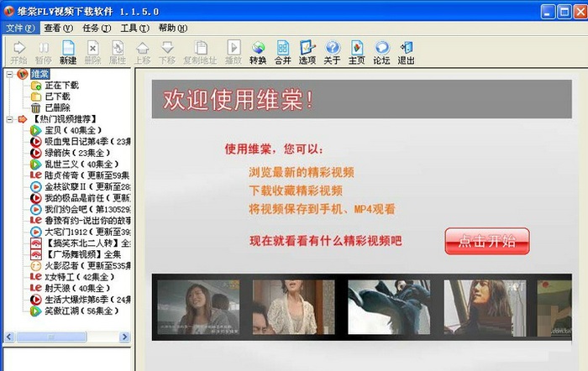Open 鲁豫有约 video entry
The width and height of the screenshot is (588, 371).
click(x=87, y=221)
